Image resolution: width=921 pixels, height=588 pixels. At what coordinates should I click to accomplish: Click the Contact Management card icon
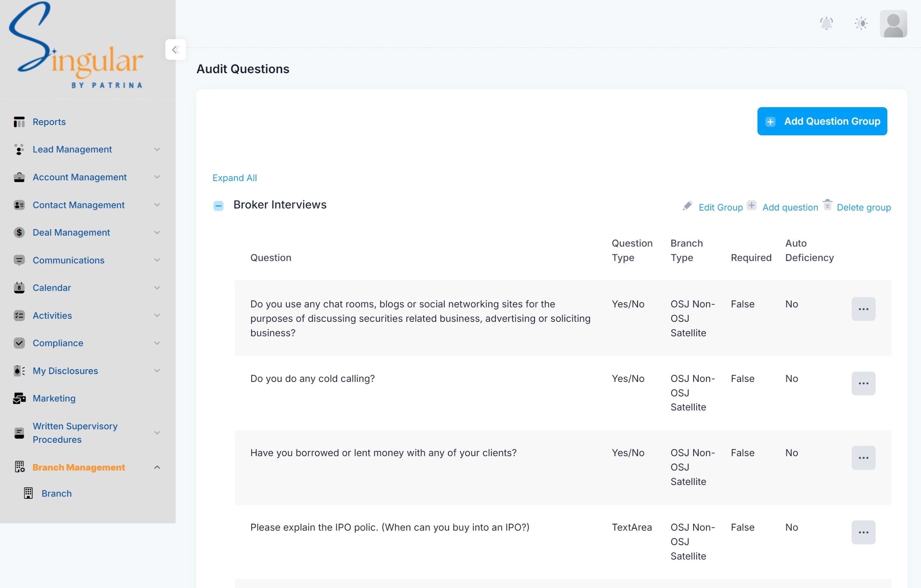(x=19, y=205)
